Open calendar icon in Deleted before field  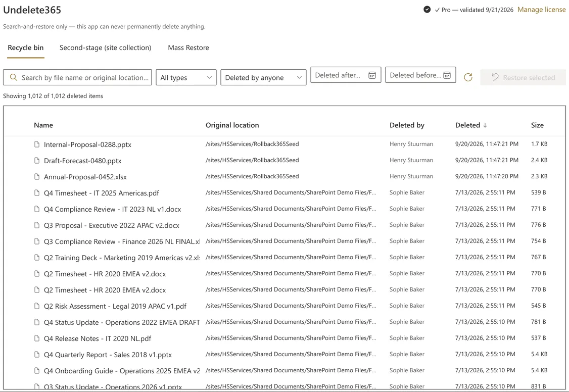447,75
